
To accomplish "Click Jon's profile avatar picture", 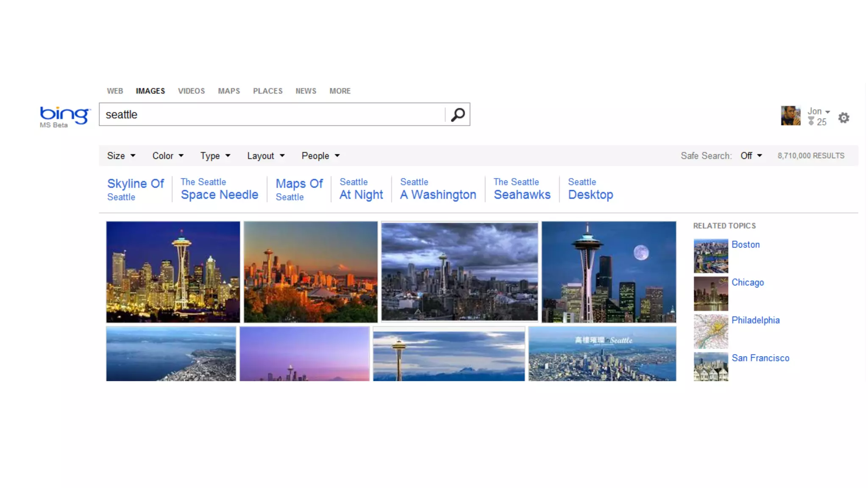I will pyautogui.click(x=791, y=116).
